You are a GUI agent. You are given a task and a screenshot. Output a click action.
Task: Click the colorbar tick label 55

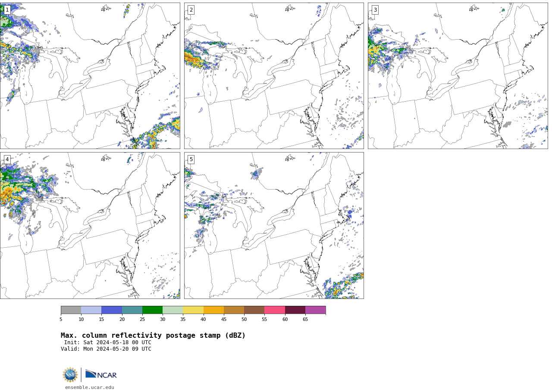[264, 319]
